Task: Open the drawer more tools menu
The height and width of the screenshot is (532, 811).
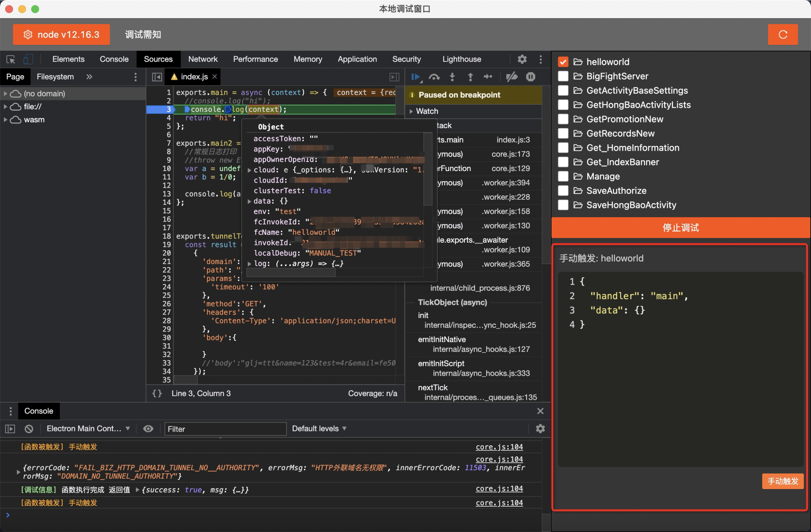Action: point(10,411)
